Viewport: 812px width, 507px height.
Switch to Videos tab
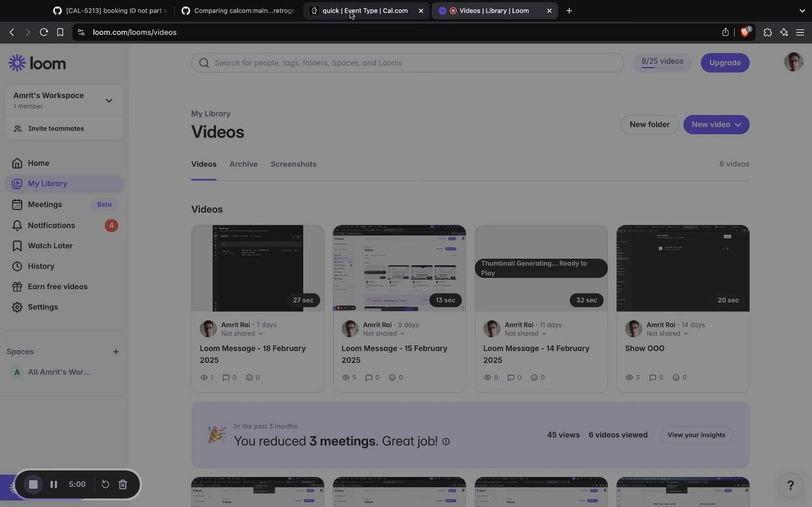coord(204,164)
